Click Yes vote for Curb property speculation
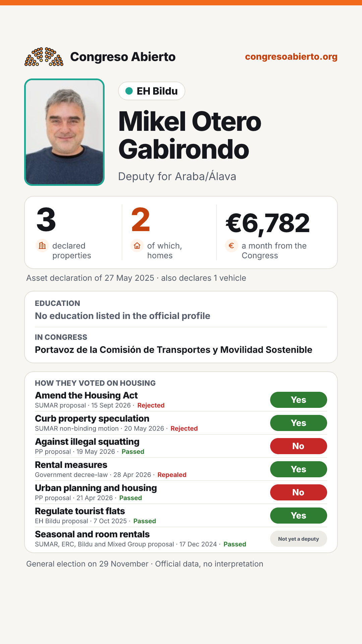362x644 pixels. click(299, 423)
